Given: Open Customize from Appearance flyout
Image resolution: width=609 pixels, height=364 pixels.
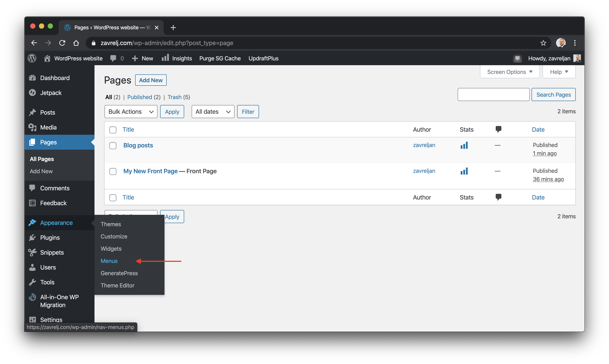Looking at the screenshot, I should pos(114,236).
